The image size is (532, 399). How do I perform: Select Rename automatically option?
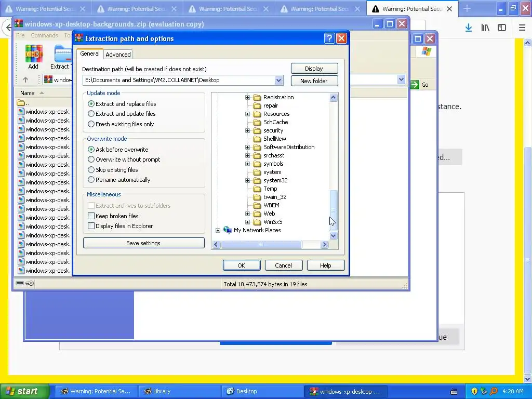(91, 180)
